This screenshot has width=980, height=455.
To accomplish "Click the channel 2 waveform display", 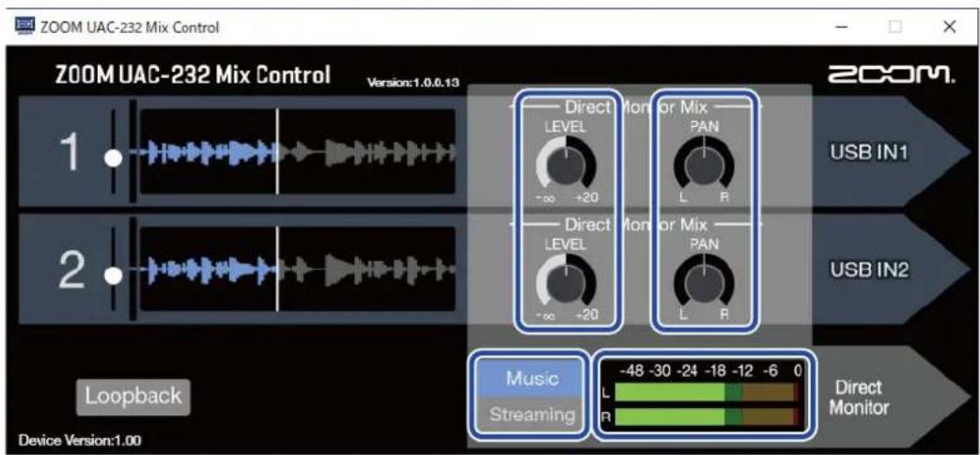I will tap(298, 269).
